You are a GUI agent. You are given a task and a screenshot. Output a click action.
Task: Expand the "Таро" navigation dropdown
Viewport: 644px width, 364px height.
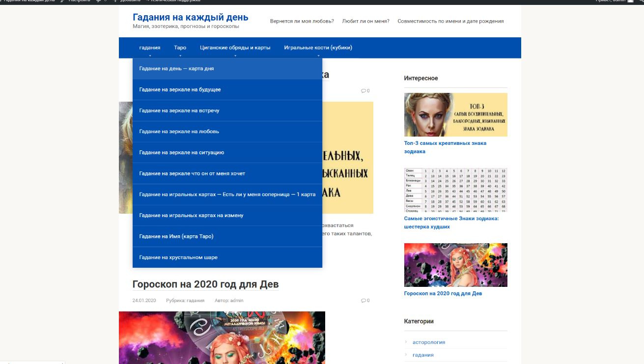180,48
